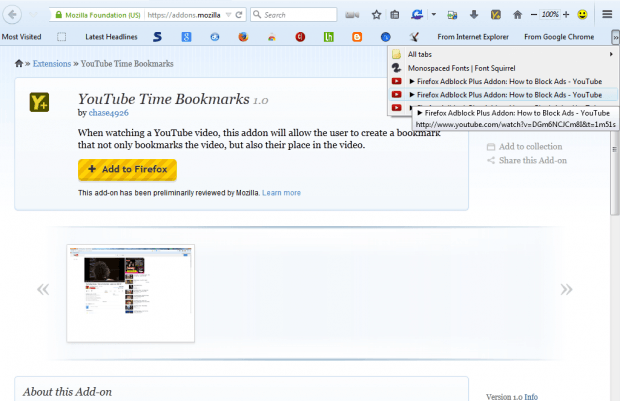Image resolution: width=620 pixels, height=401 pixels.
Task: Open From Internet Explorer bookmarks folder
Action: pos(473,37)
